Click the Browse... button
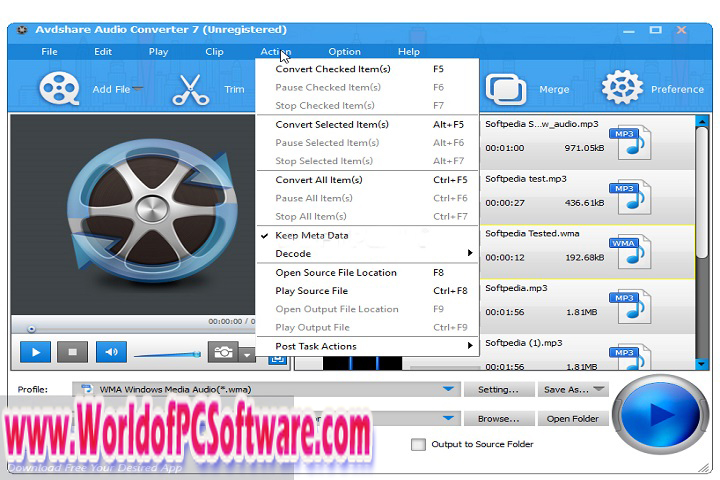Viewport: 720px width, 480px height. 499,418
